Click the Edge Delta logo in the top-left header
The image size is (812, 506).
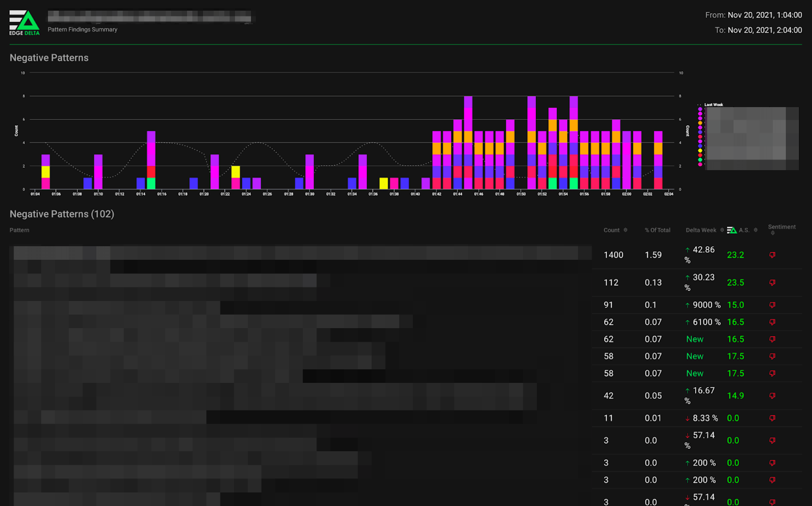[x=24, y=21]
